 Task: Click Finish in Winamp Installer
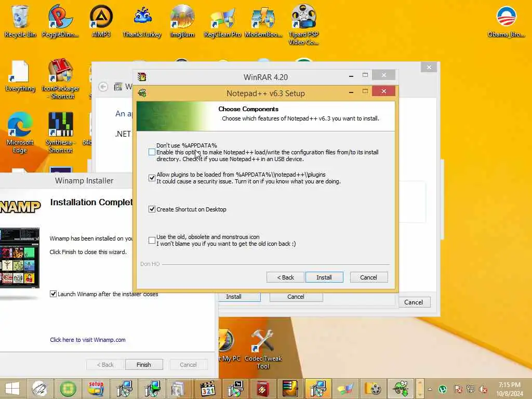pos(144,364)
